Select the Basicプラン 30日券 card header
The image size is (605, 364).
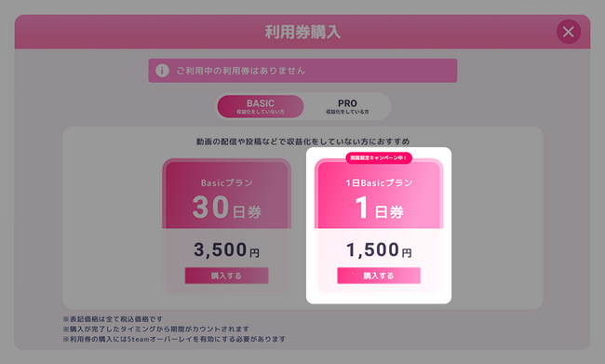click(x=226, y=195)
